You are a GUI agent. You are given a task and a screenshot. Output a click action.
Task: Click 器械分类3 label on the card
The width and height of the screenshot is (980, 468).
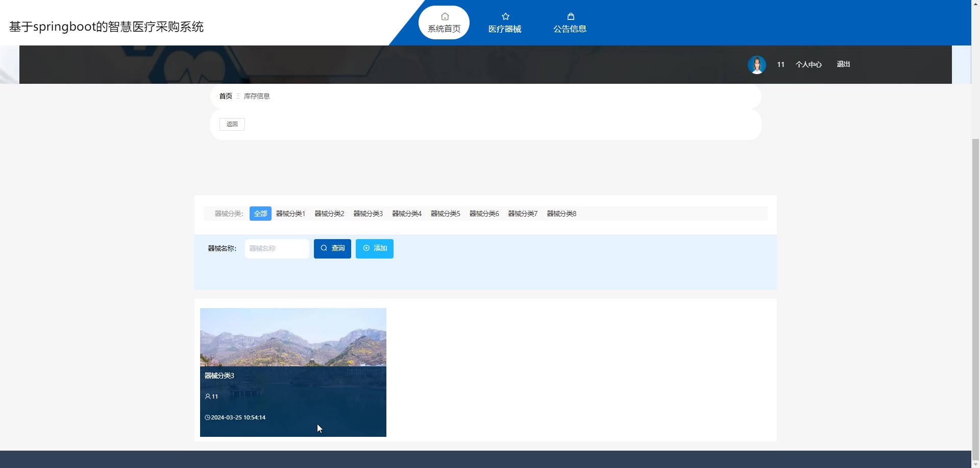click(219, 376)
